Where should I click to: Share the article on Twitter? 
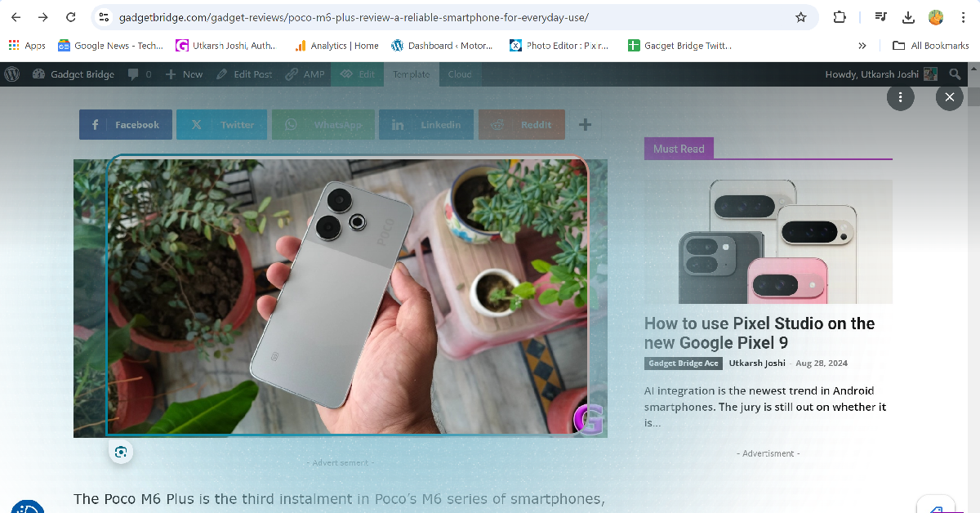[x=222, y=125]
